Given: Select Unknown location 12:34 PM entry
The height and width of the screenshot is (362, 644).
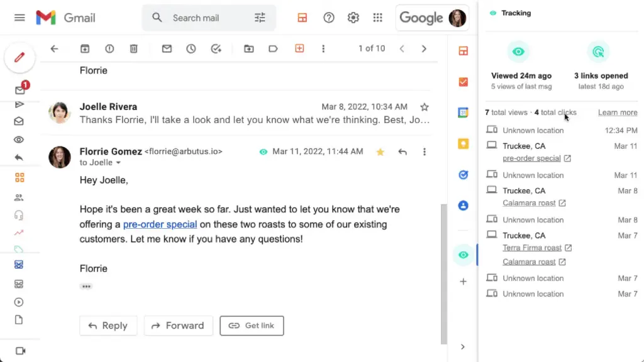Looking at the screenshot, I should pyautogui.click(x=562, y=131).
